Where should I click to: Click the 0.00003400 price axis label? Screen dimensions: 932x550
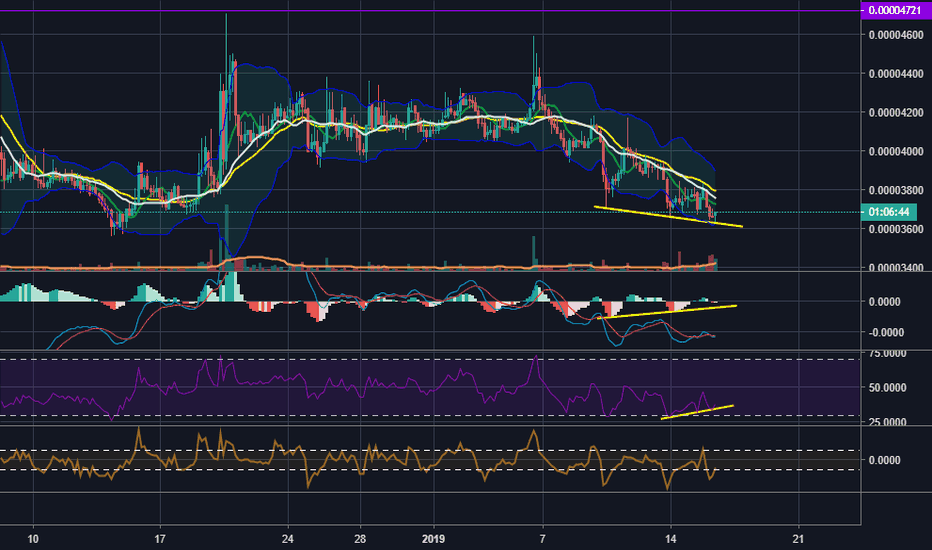point(896,267)
